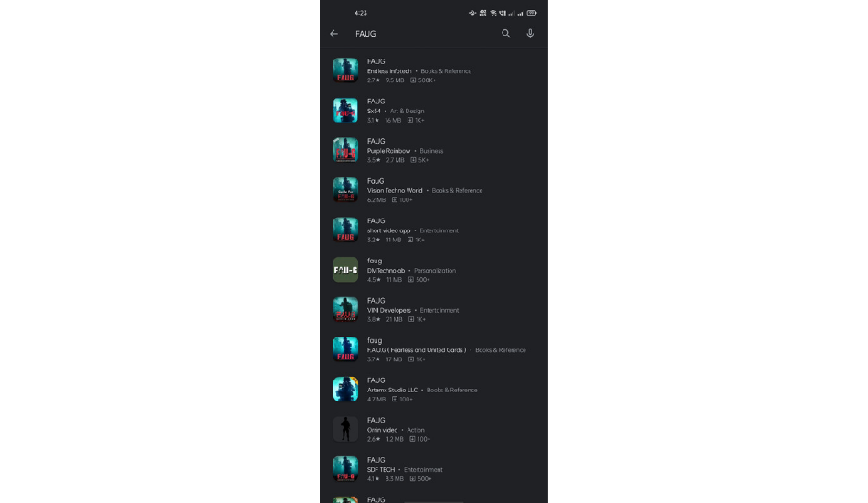
Task: Open FAUG app icon by Sx54
Action: 345,111
